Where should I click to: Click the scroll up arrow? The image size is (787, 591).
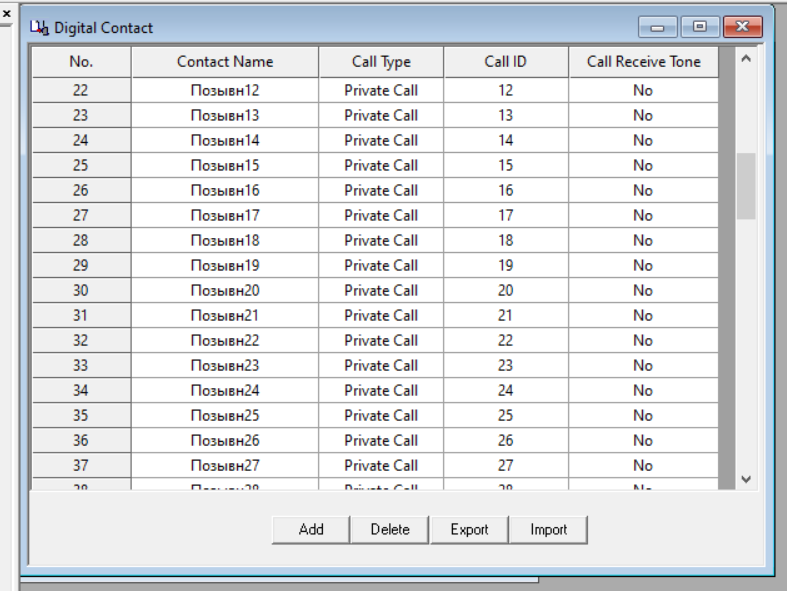click(x=746, y=59)
